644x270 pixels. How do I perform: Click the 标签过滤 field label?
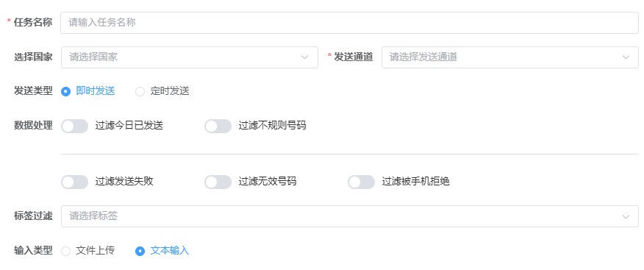point(33,216)
